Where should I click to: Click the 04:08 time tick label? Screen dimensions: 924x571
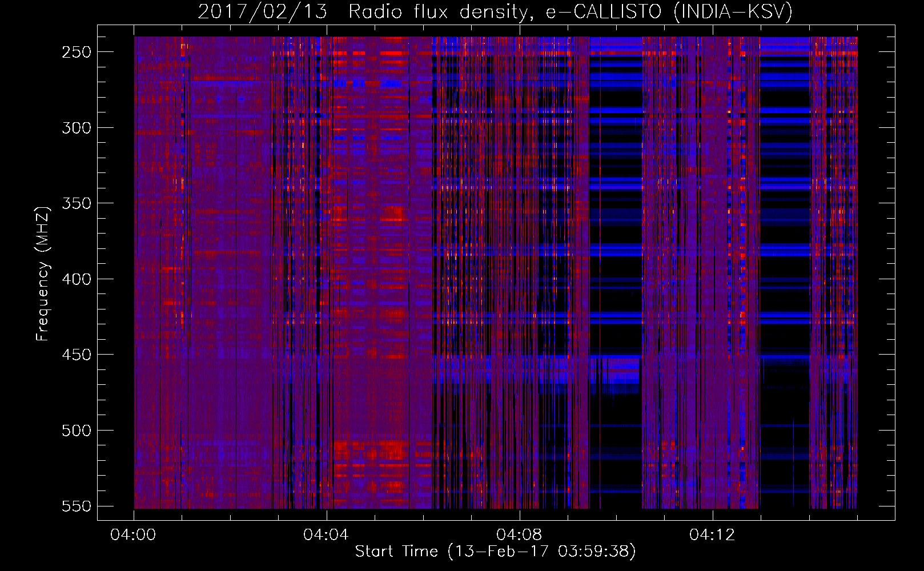[x=519, y=535]
